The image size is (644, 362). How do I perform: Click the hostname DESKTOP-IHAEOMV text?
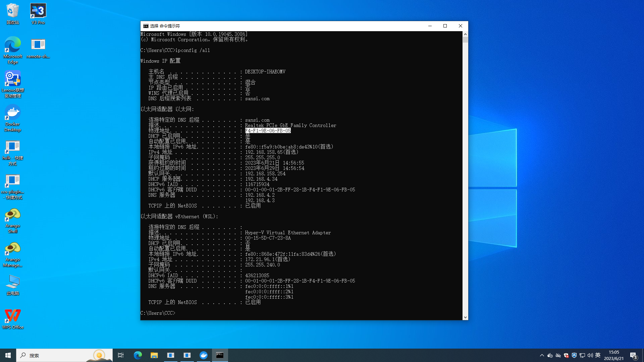click(x=265, y=72)
